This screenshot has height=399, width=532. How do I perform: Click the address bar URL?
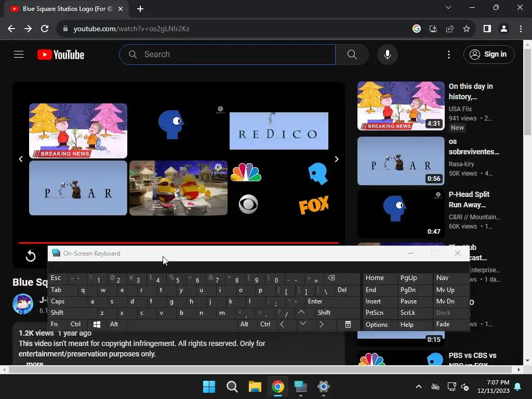click(131, 29)
